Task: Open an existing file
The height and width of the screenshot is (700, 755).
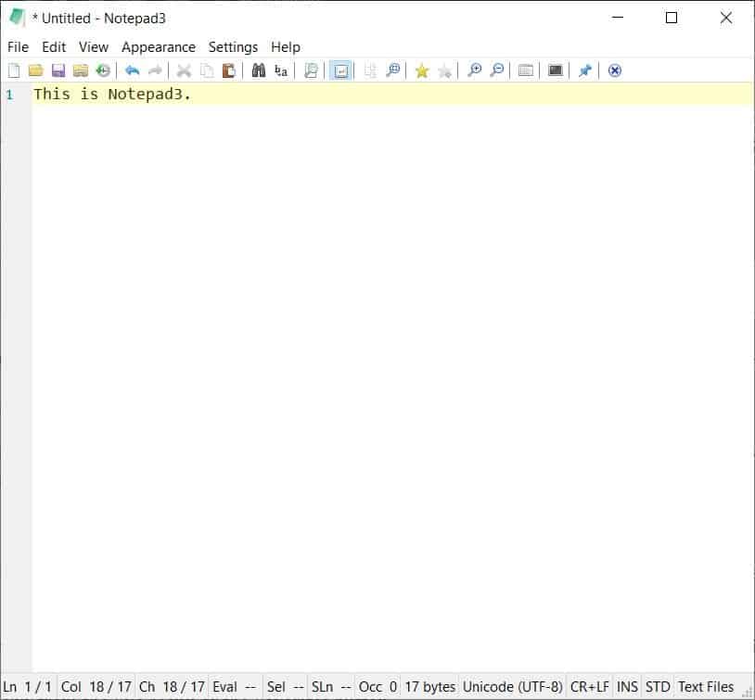Action: [36, 70]
